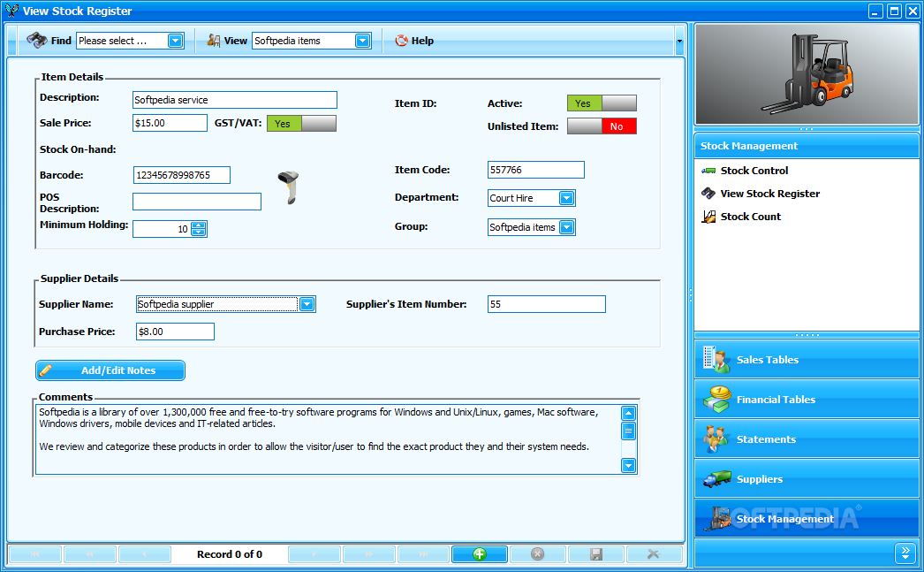Click the forklift image panel

click(x=807, y=74)
